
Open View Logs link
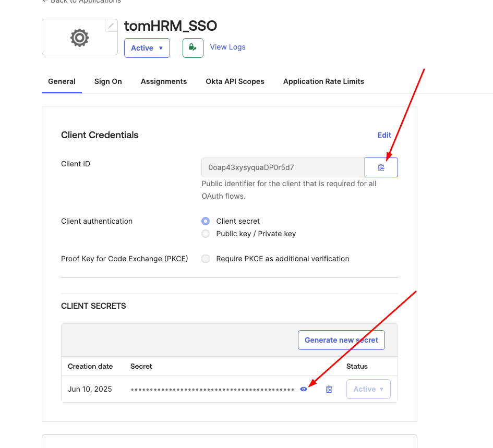227,47
